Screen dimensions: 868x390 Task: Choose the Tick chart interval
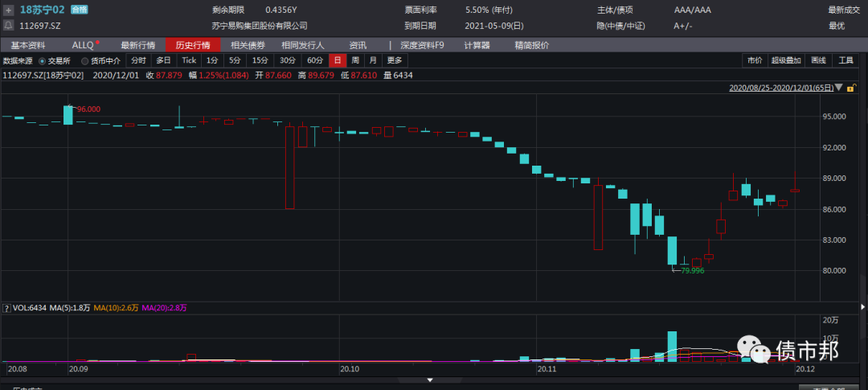point(189,60)
